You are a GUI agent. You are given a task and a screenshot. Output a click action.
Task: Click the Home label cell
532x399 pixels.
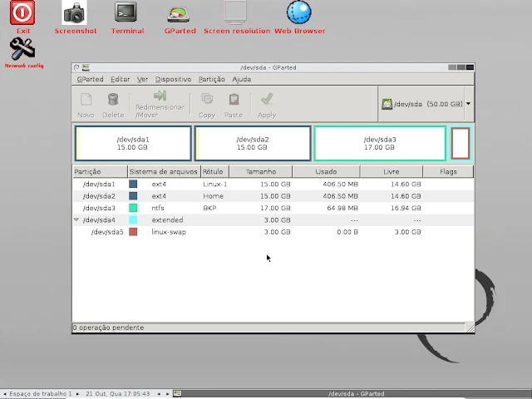pos(213,196)
